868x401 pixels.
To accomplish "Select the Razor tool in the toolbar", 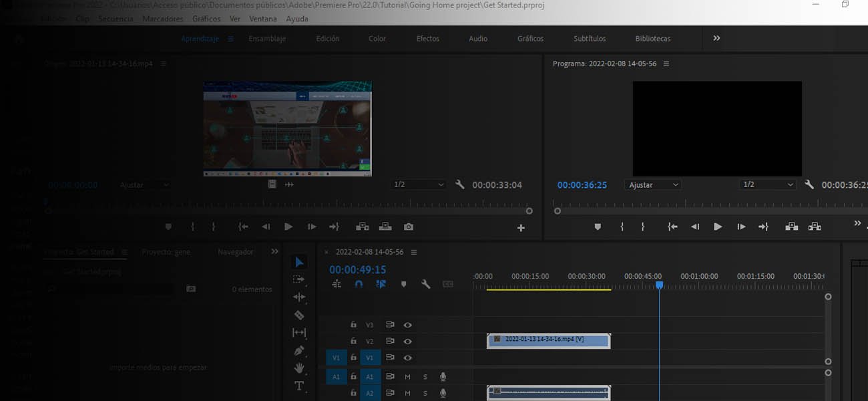I will click(299, 315).
